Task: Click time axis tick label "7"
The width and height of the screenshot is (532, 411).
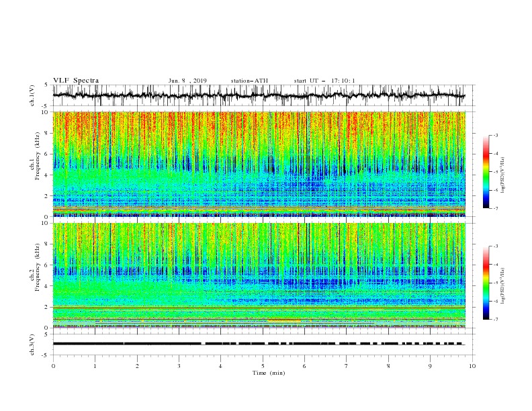Action: pos(347,366)
